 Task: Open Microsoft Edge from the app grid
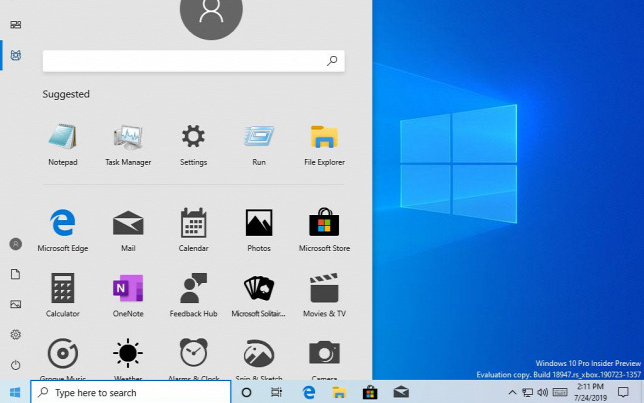pos(62,224)
